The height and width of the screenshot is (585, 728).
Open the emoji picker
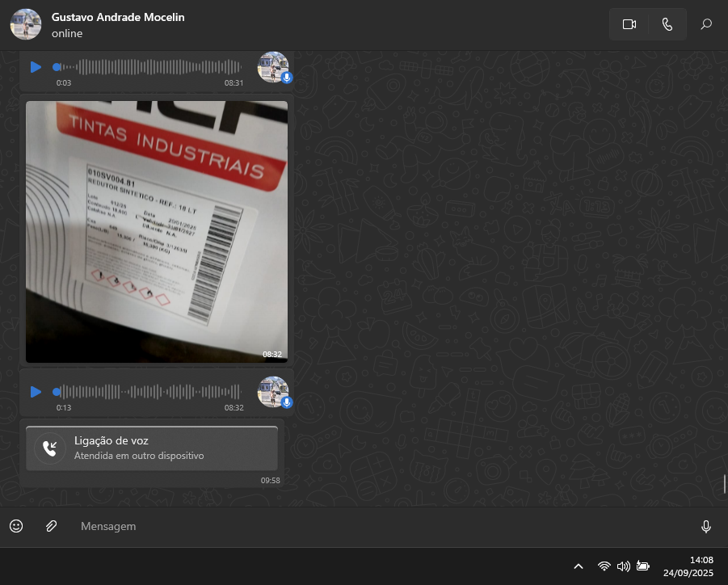[x=16, y=526]
